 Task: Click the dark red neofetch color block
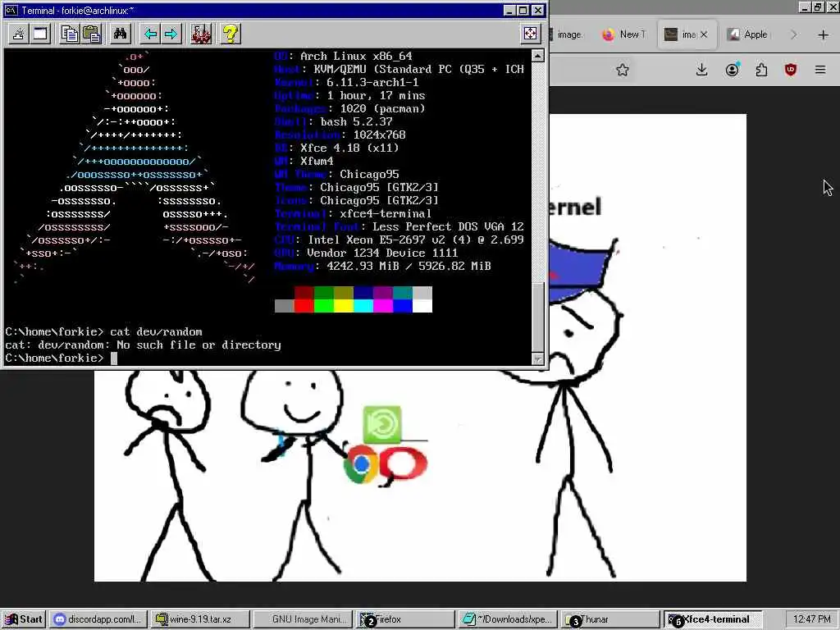point(304,293)
